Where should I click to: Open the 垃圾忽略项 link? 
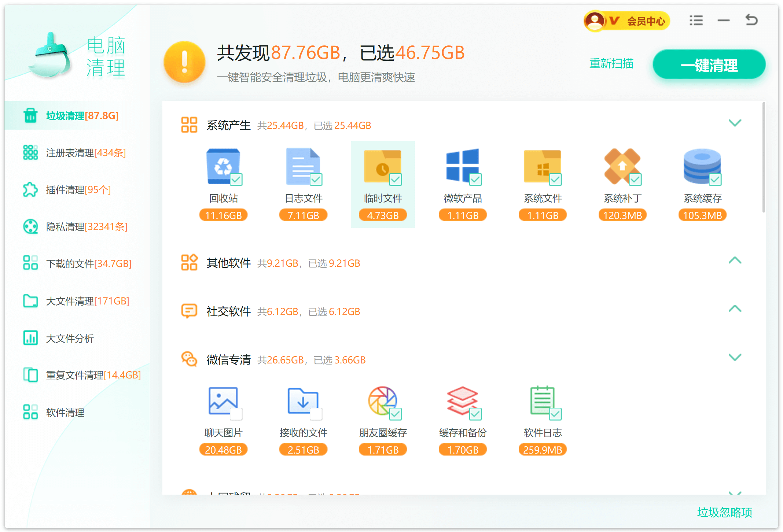[x=724, y=512]
